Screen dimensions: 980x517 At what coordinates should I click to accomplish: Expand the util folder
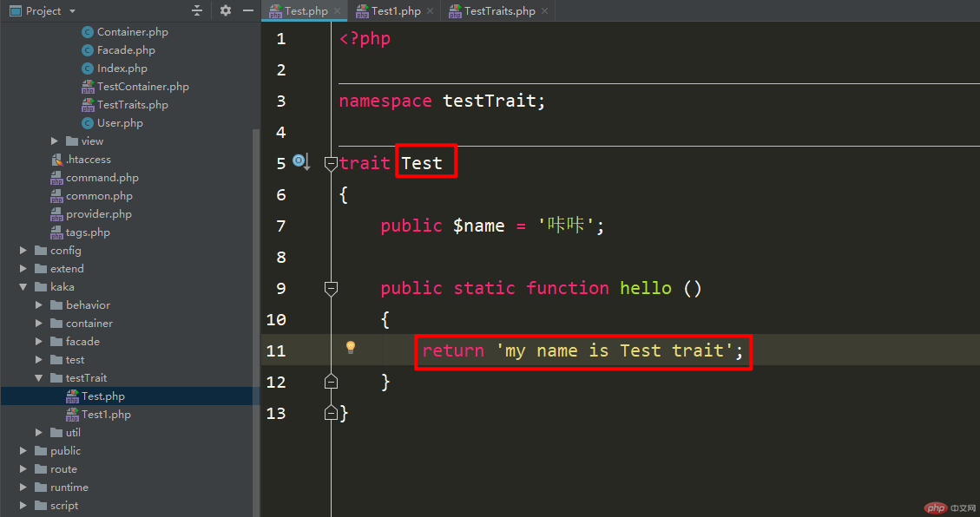[39, 432]
